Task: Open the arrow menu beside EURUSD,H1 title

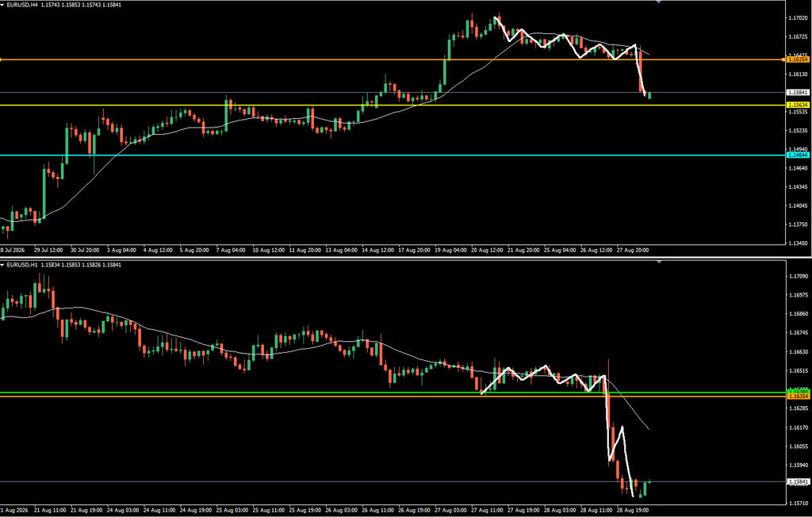Action: pyautogui.click(x=2, y=265)
